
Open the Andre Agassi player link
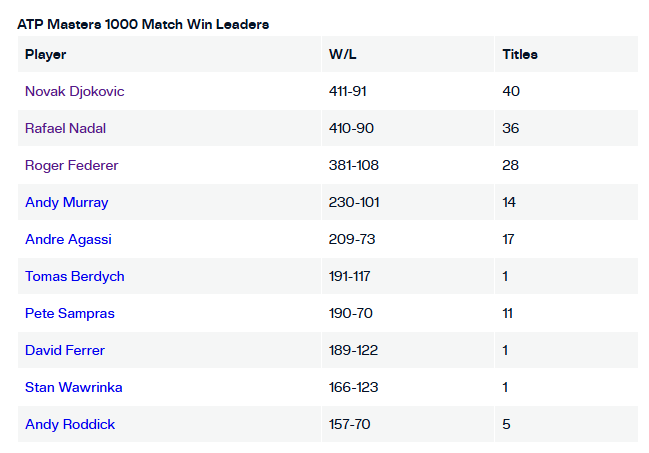click(68, 239)
